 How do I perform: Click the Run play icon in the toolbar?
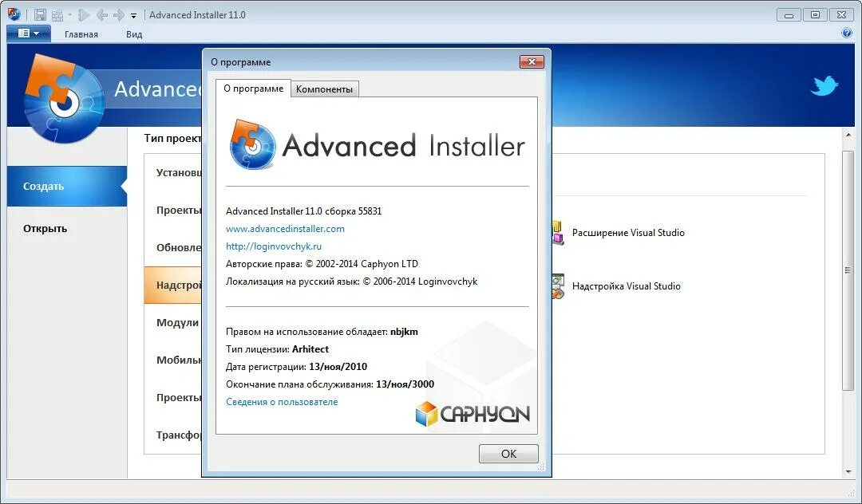click(x=84, y=15)
